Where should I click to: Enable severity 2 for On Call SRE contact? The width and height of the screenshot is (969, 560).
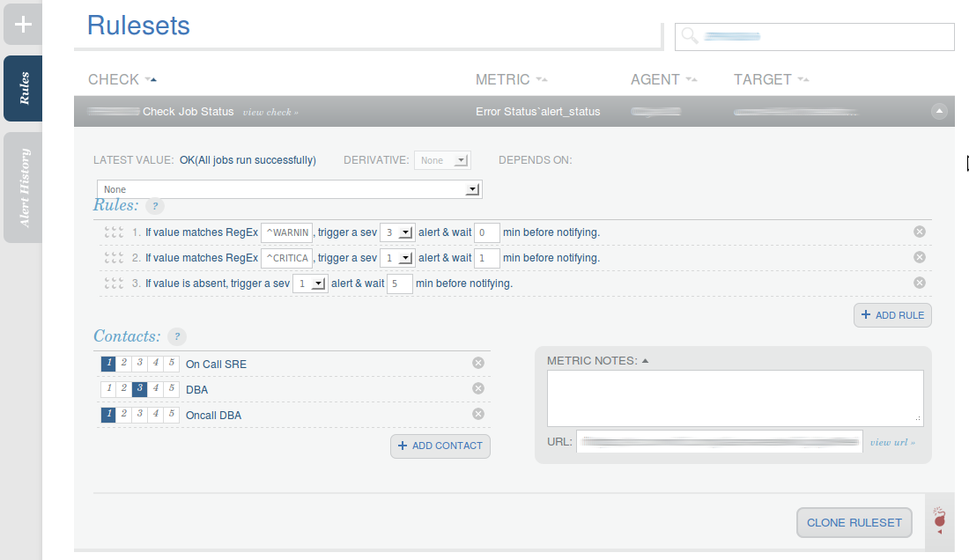click(122, 363)
